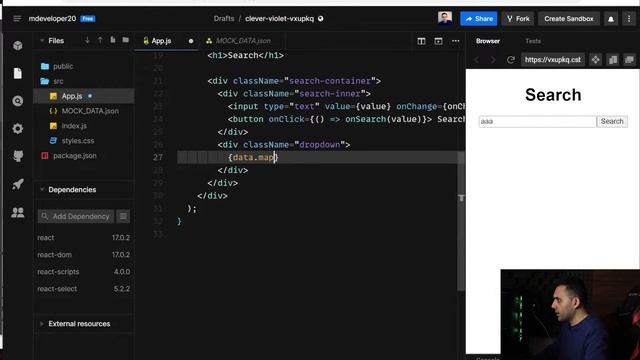This screenshot has width=640, height=360.
Task: Collapse the Dependencies section
Action: pos(42,190)
